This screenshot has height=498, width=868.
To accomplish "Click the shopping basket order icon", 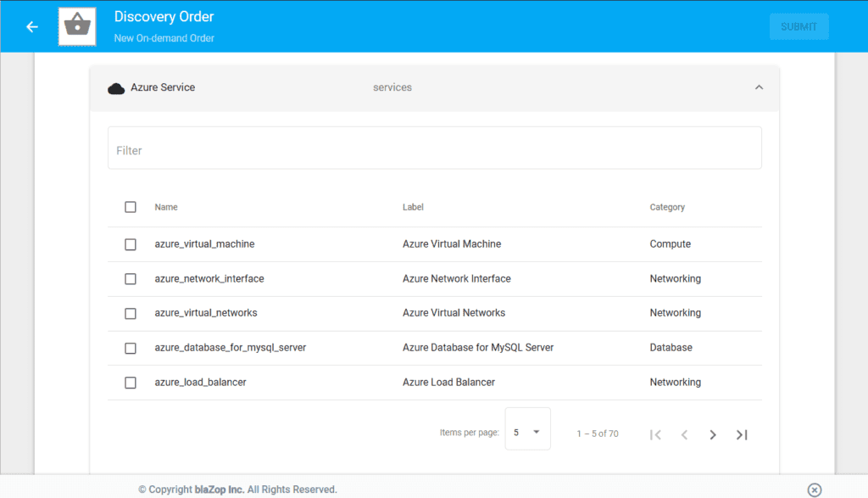I will click(77, 26).
